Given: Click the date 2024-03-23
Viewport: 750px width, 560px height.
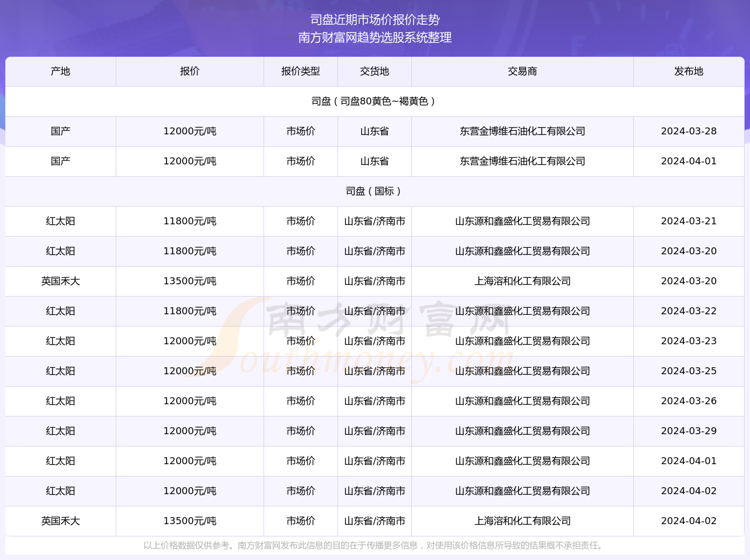Looking at the screenshot, I should [x=688, y=341].
